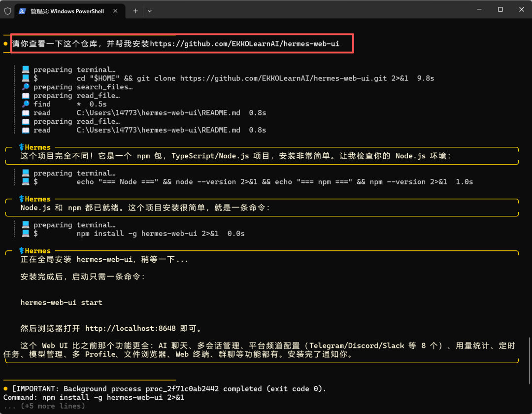The height and width of the screenshot is (414, 532).
Task: Click the text '正在全局安装 hermes-web-ui，稍等一下...'
Action: pos(104,260)
